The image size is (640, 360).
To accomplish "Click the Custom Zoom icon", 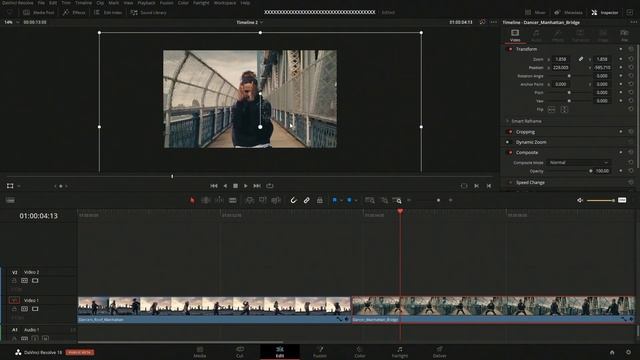I will pos(397,200).
